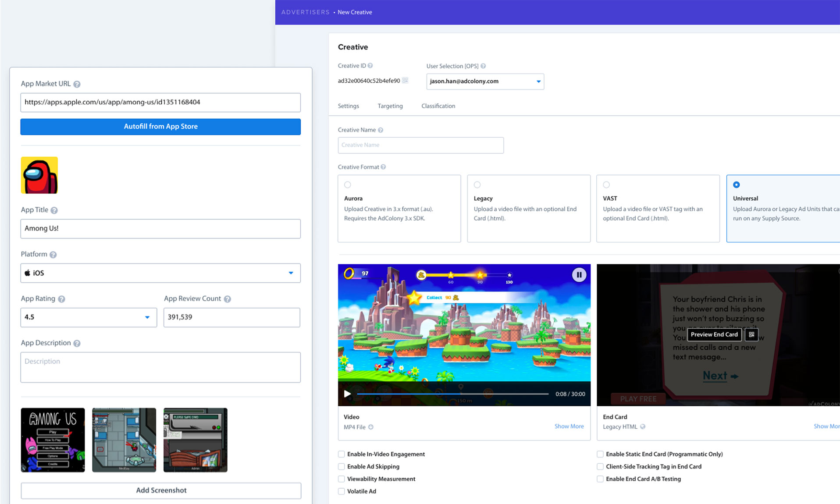
Task: Click help icon beside App Title
Action: click(54, 210)
